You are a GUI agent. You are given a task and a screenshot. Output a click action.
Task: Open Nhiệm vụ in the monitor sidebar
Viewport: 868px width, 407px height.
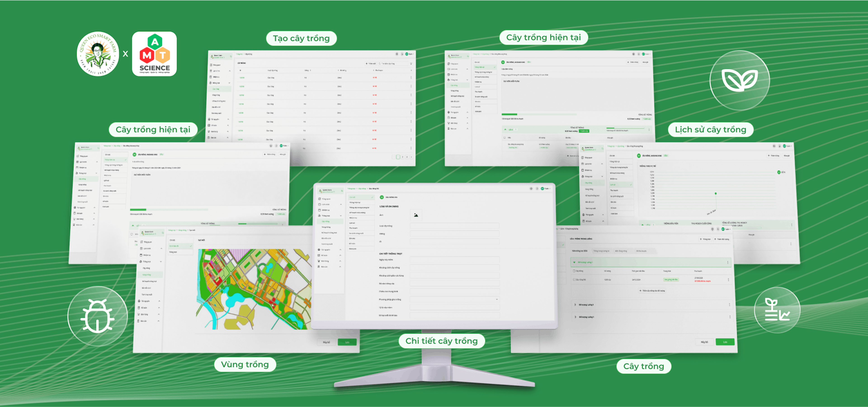[x=324, y=210]
